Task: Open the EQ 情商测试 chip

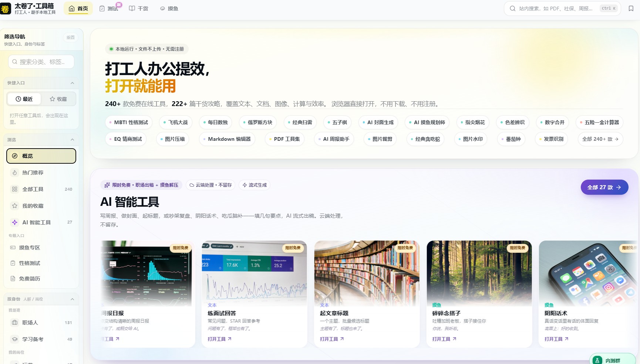Action: 126,139
